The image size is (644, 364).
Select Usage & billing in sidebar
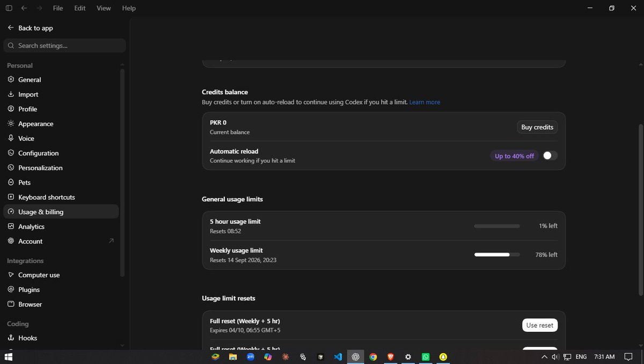(x=61, y=212)
